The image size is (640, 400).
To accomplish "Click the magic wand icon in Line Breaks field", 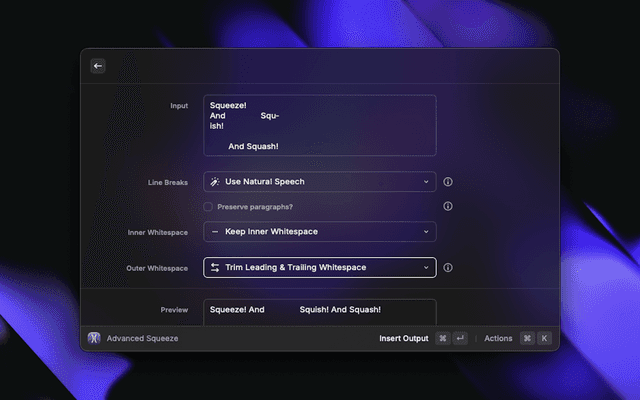I will point(215,182).
